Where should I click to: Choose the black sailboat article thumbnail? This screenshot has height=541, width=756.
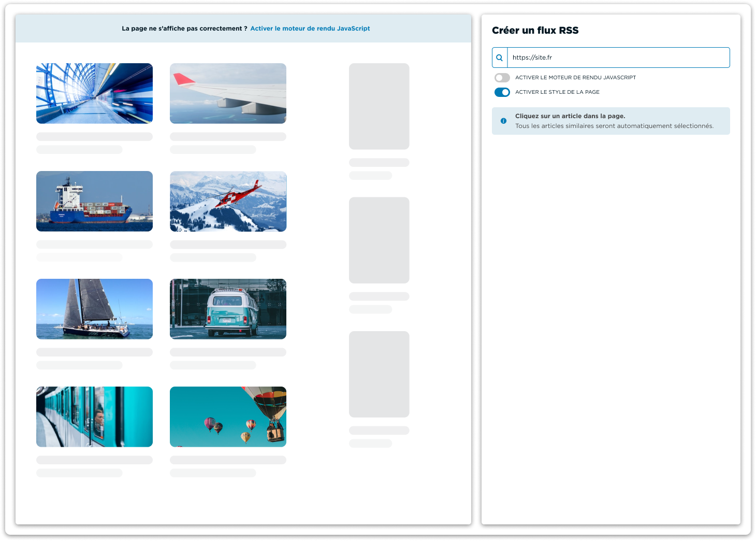[x=94, y=309]
